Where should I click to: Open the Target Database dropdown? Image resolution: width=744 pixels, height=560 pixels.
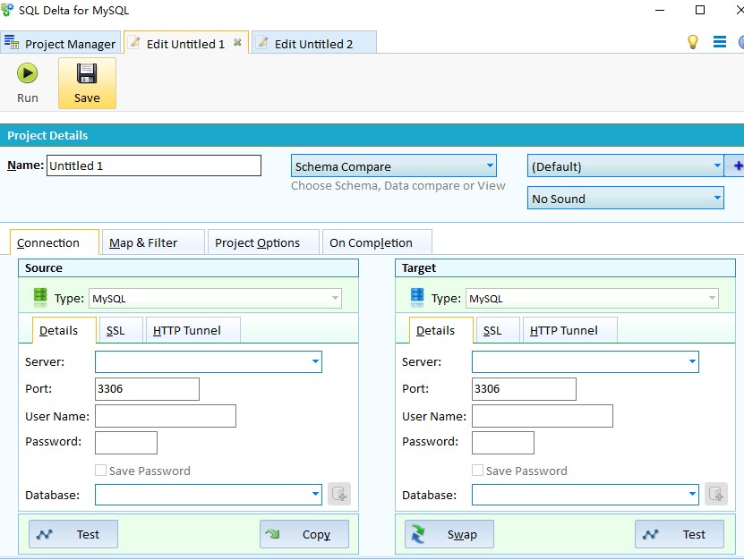tap(692, 494)
